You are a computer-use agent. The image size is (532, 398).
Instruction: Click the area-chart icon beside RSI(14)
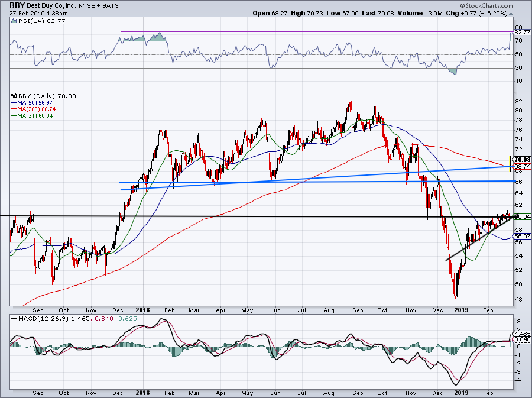click(14, 21)
